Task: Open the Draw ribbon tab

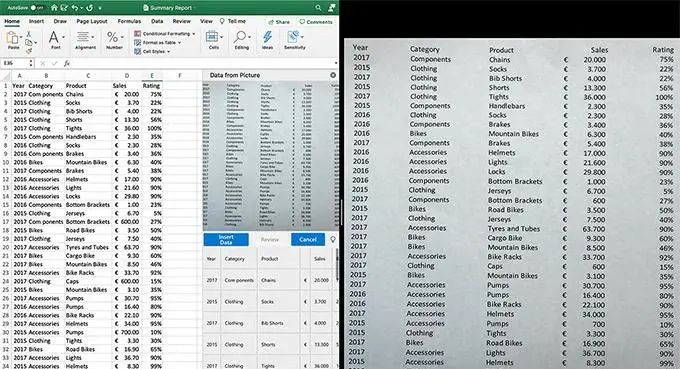Action: (60, 21)
